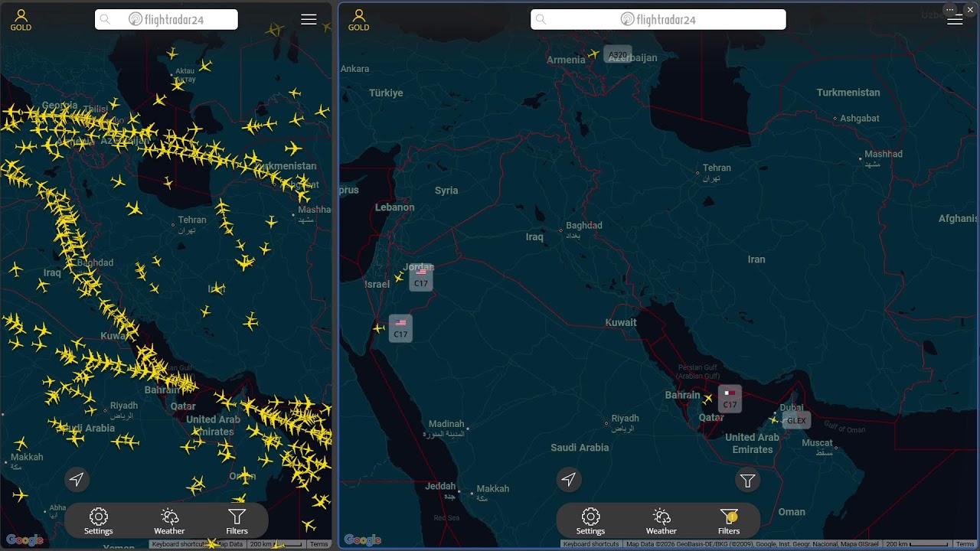Open Filters in left window
The height and width of the screenshot is (551, 980).
(x=237, y=521)
